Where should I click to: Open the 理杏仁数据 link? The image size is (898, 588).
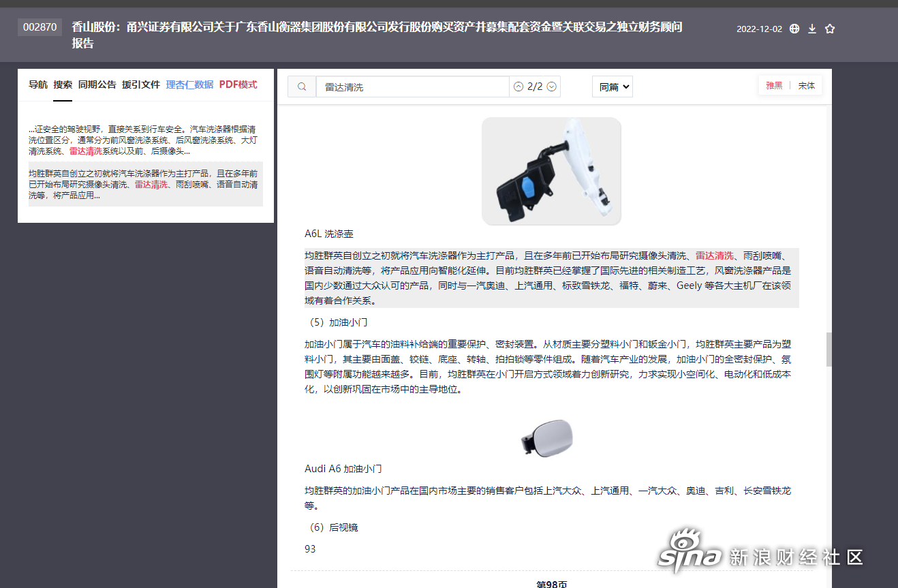tap(189, 84)
